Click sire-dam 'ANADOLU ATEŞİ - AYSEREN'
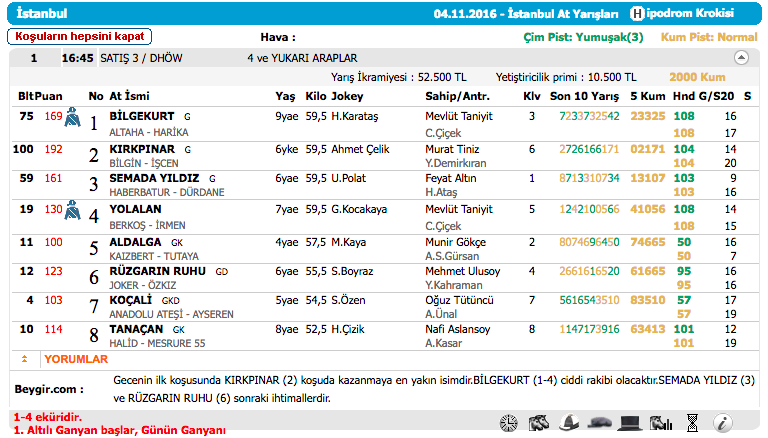The height and width of the screenshot is (438, 768). tap(171, 314)
